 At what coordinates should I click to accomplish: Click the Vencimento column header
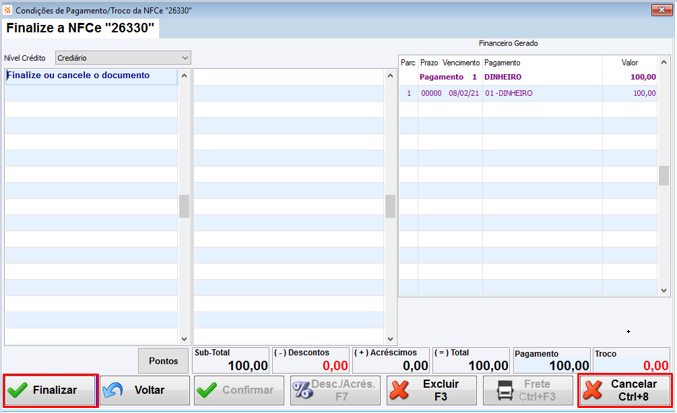click(461, 63)
